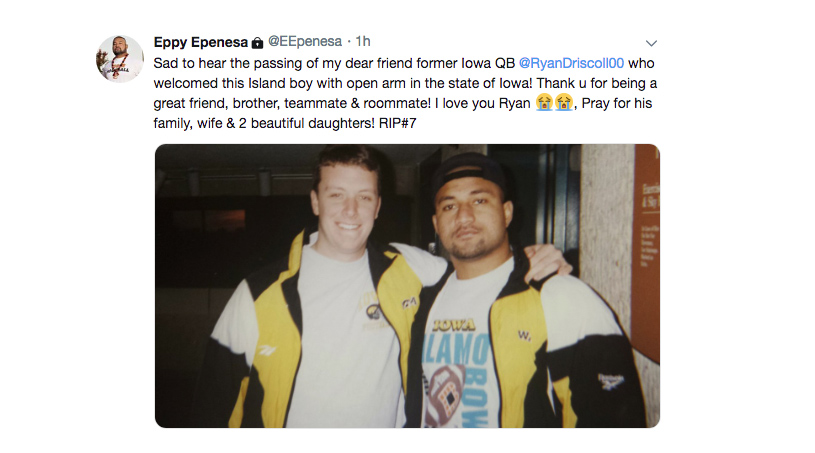Viewport: 815px width, 453px height.
Task: Click the Reebok logo on the left jacket
Action: coord(265,352)
